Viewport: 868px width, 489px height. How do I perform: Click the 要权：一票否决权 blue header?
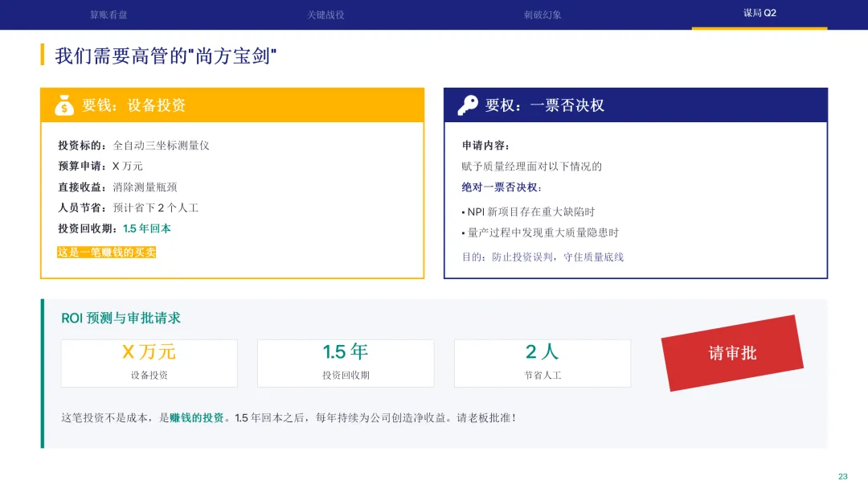(636, 105)
